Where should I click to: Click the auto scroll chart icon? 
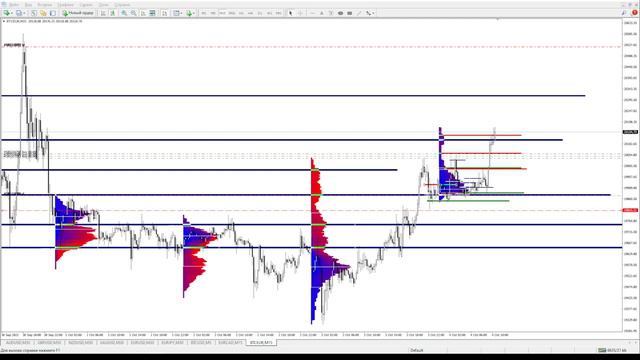pos(143,13)
